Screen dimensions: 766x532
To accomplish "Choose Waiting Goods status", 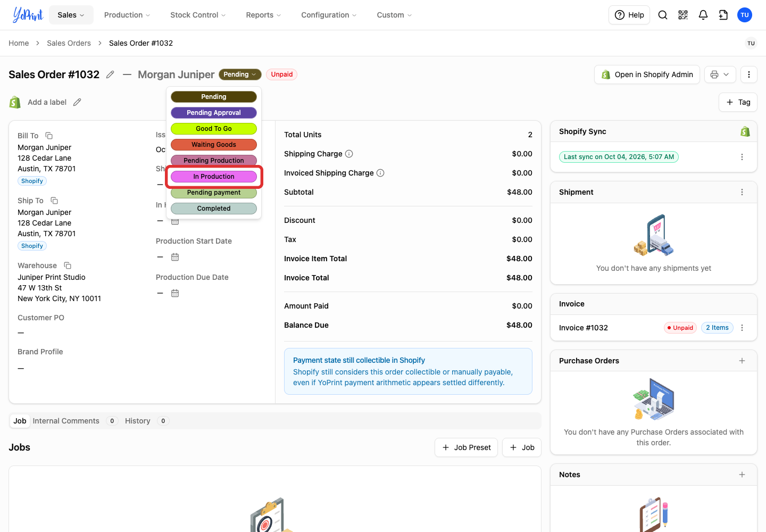I will [x=214, y=145].
